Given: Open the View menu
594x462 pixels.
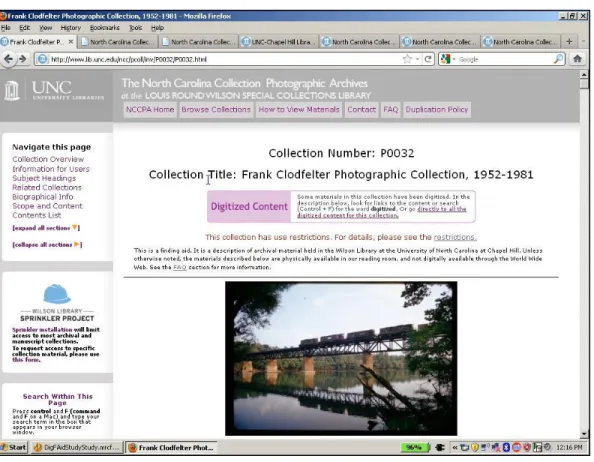Looking at the screenshot, I should pos(46,28).
